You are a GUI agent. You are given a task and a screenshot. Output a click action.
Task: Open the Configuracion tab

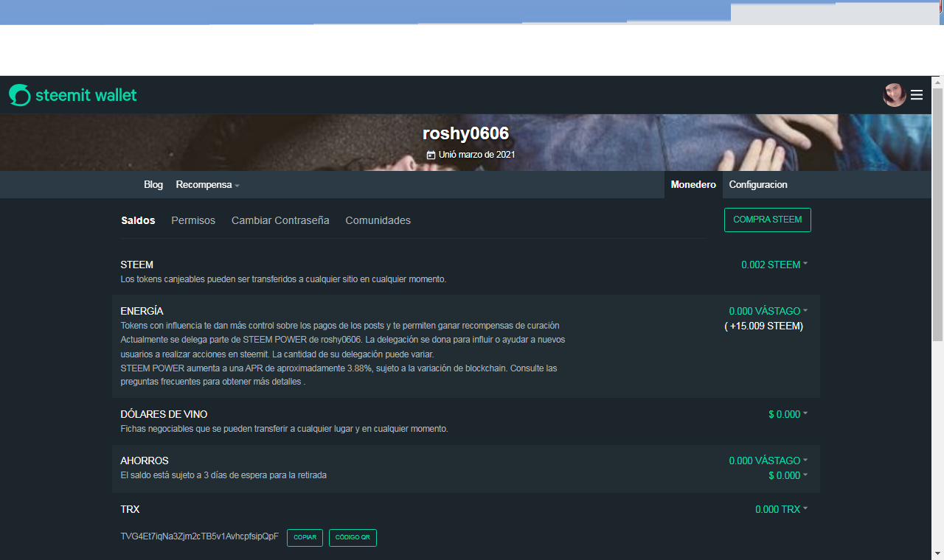coord(758,185)
